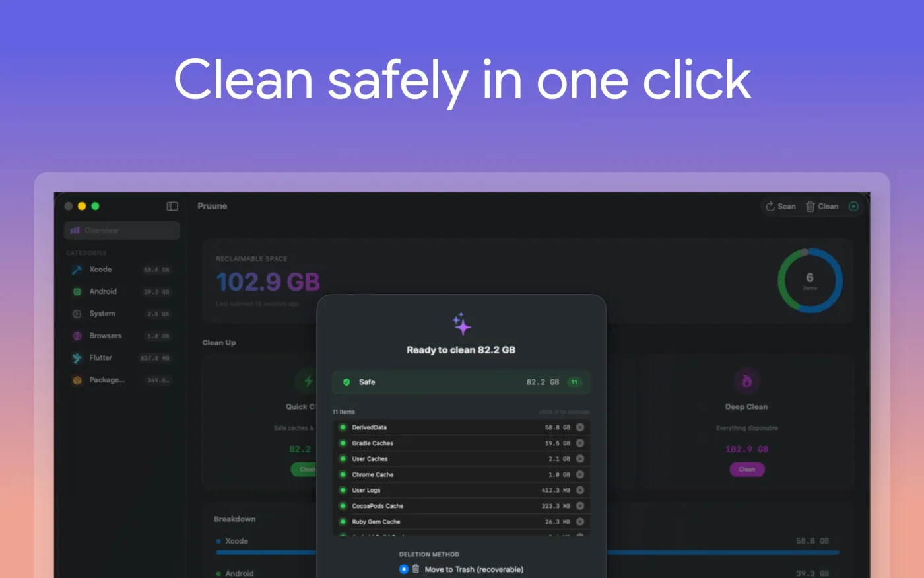The height and width of the screenshot is (578, 924).
Task: Click the Safe 82.2 GB summary row
Action: coord(461,382)
